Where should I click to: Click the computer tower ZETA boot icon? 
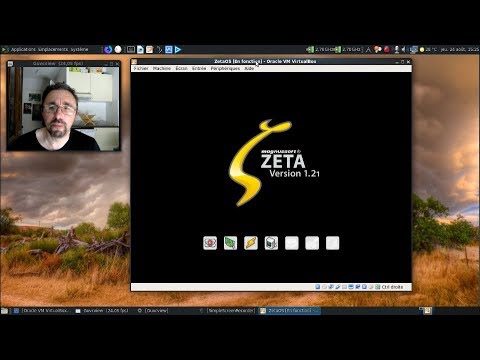coord(271,243)
